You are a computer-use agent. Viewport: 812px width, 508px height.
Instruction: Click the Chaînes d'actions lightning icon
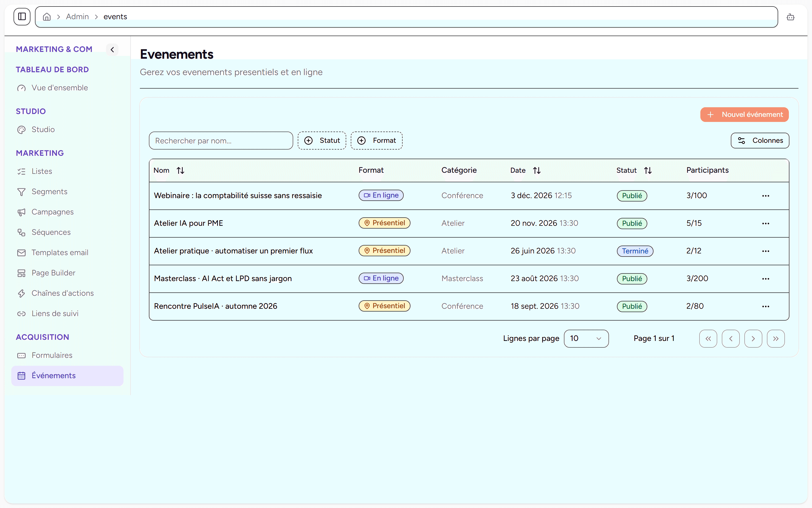[x=21, y=293]
